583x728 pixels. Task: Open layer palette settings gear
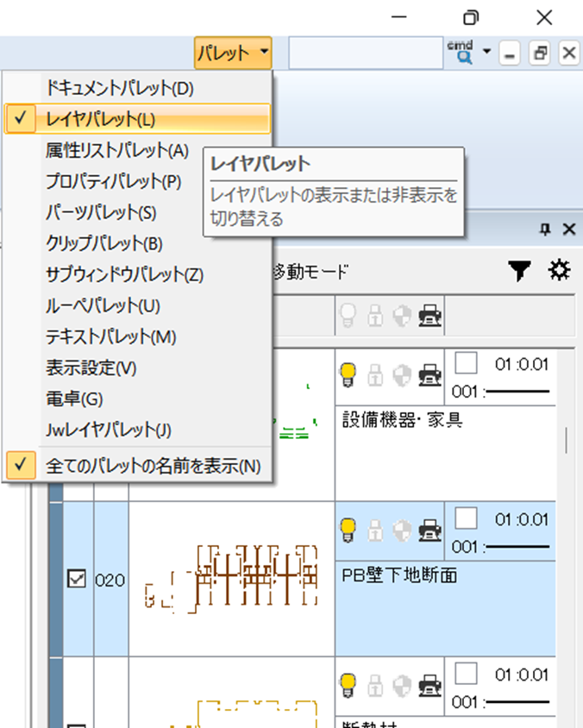click(x=560, y=273)
